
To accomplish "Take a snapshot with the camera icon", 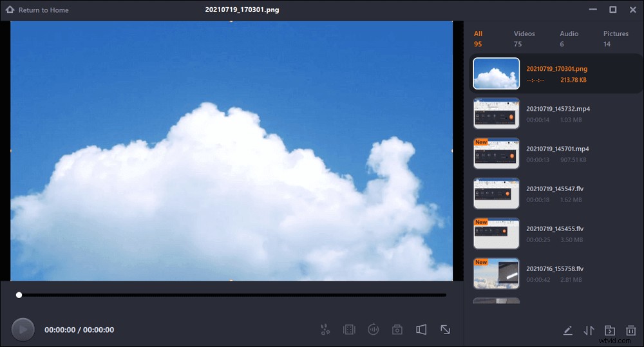I will 397,330.
